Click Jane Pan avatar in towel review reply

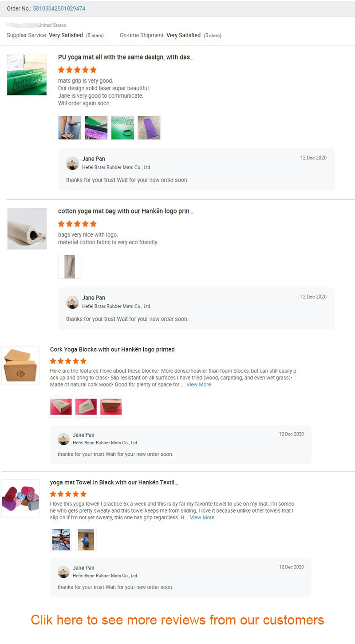[x=64, y=572]
